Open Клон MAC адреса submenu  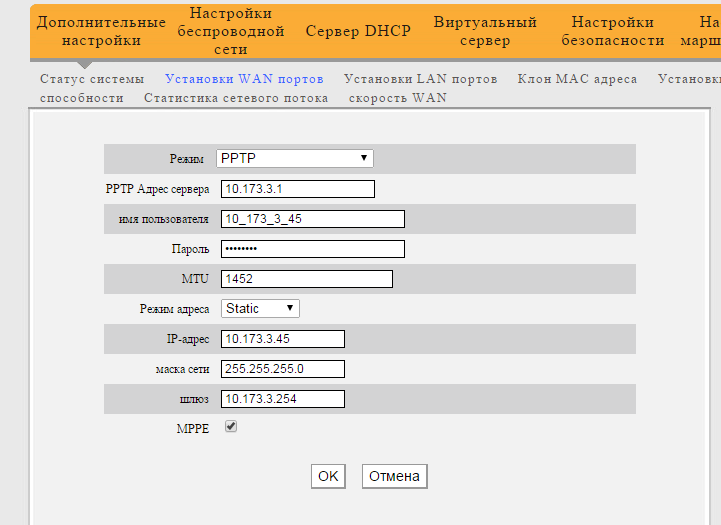pyautogui.click(x=578, y=79)
